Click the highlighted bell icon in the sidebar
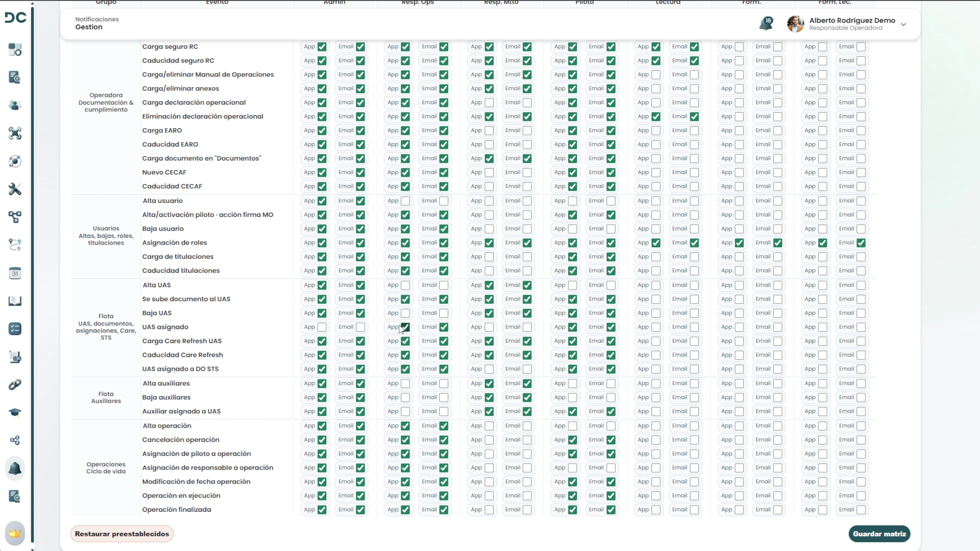 (x=15, y=469)
